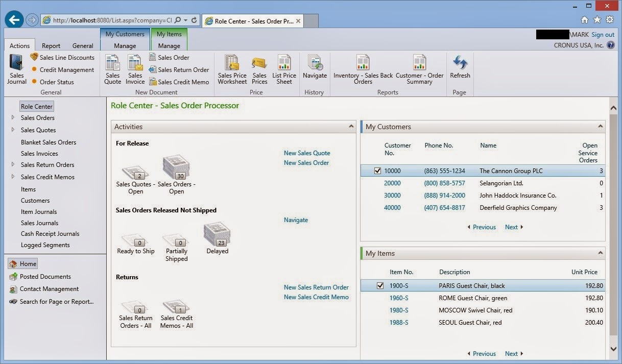Open the Sales Price Worksheet

(x=232, y=69)
